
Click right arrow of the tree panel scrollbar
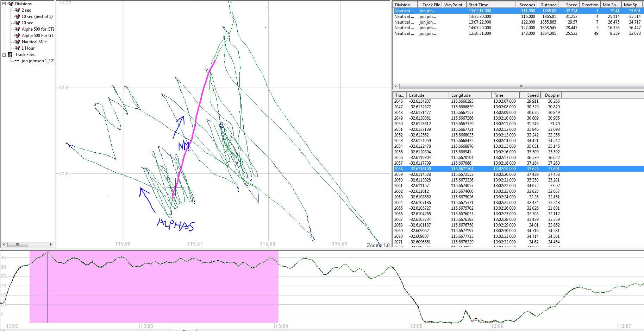tap(51, 244)
